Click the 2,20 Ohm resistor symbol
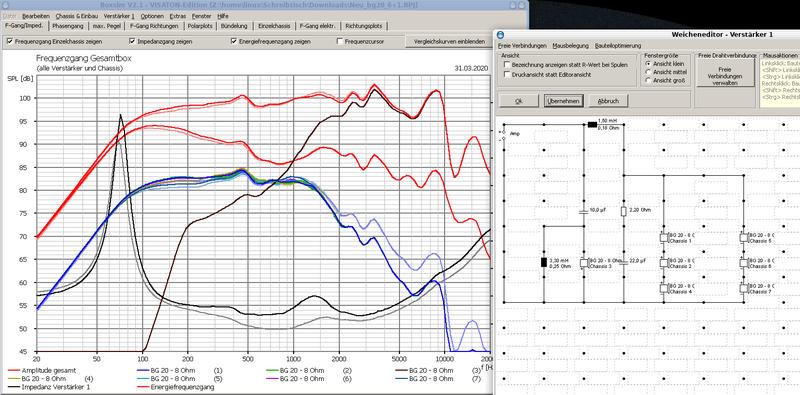The width and height of the screenshot is (800, 395). 623,211
